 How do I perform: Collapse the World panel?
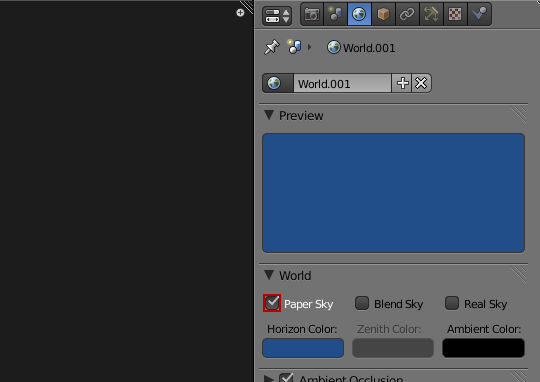pos(269,275)
